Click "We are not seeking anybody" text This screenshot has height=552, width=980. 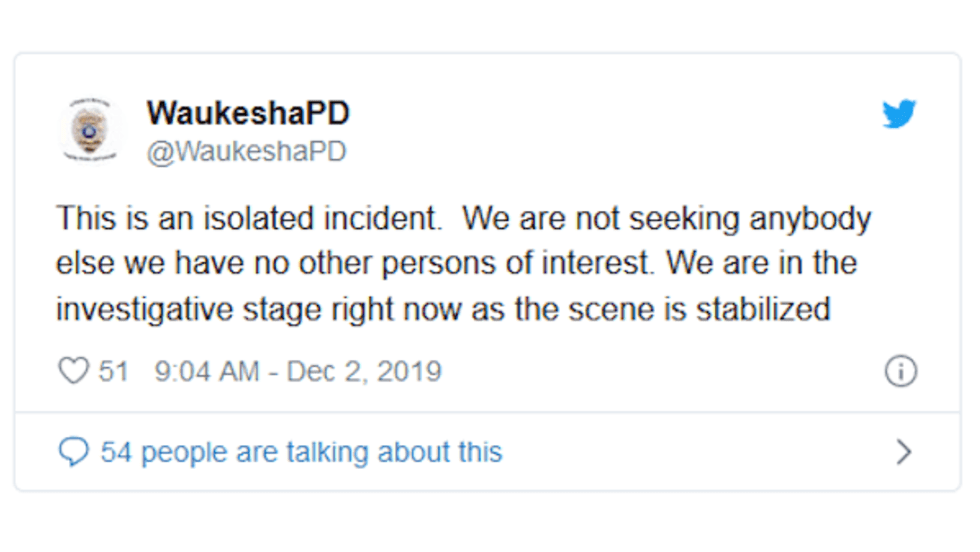point(667,218)
